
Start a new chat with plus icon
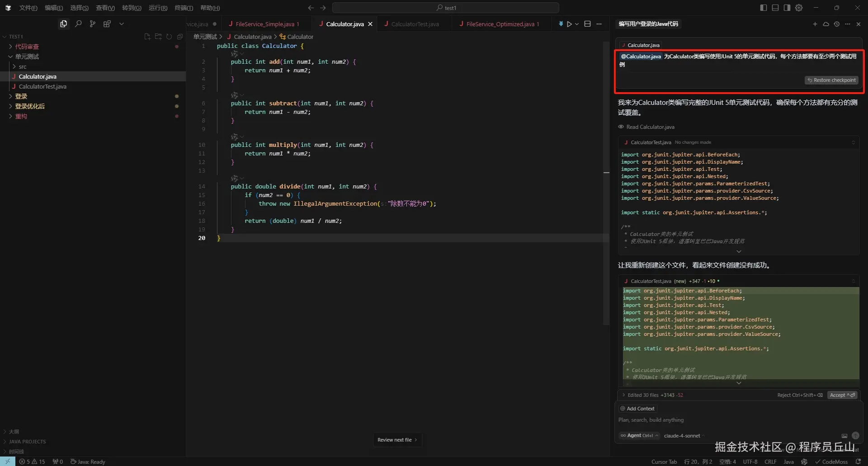click(x=815, y=24)
